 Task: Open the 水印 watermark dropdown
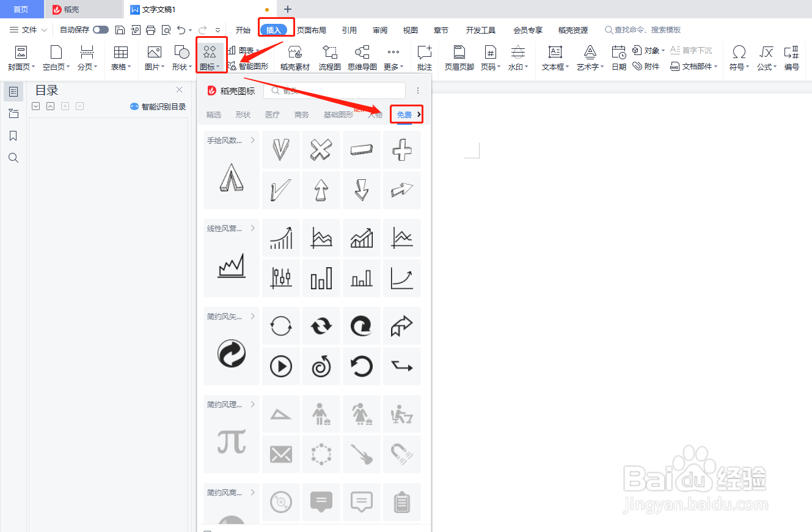518,58
